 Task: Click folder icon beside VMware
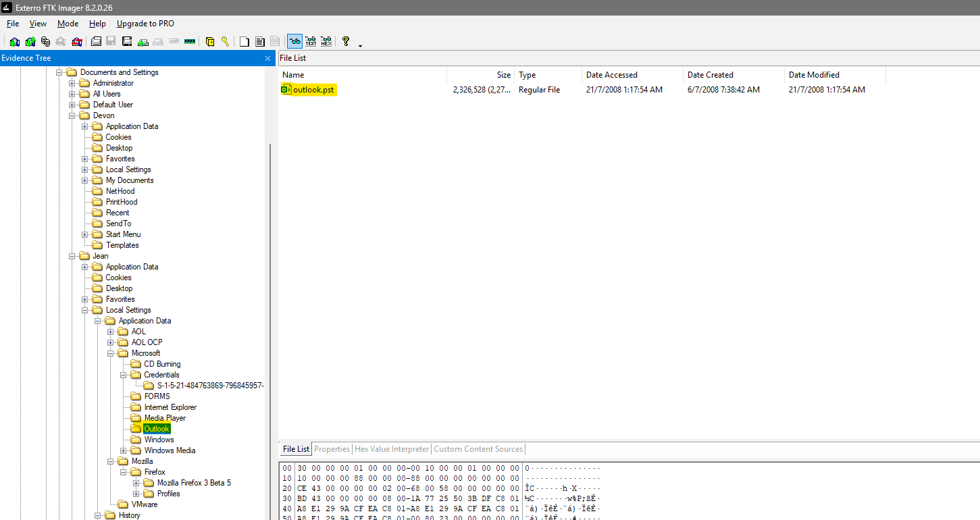[x=124, y=504]
